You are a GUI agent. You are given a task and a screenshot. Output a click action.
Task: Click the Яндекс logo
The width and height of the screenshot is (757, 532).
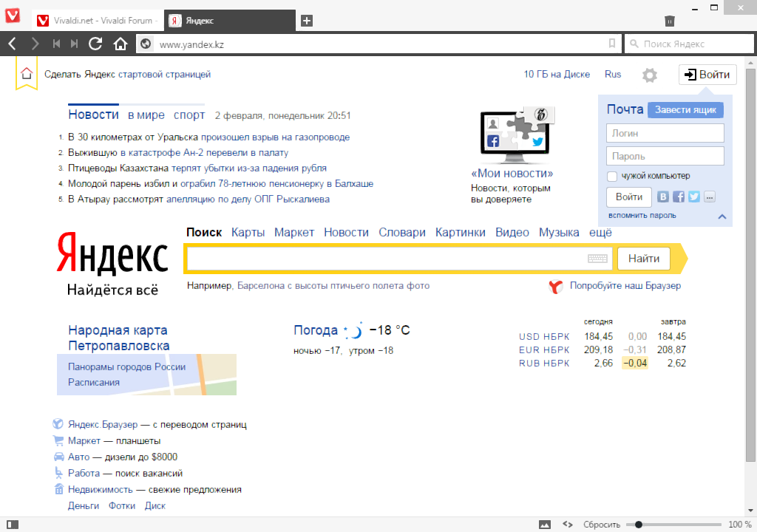112,253
